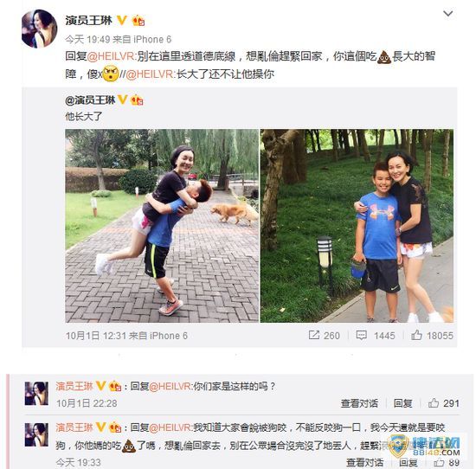
Task: Open the post options chevron menu
Action: tap(447, 14)
